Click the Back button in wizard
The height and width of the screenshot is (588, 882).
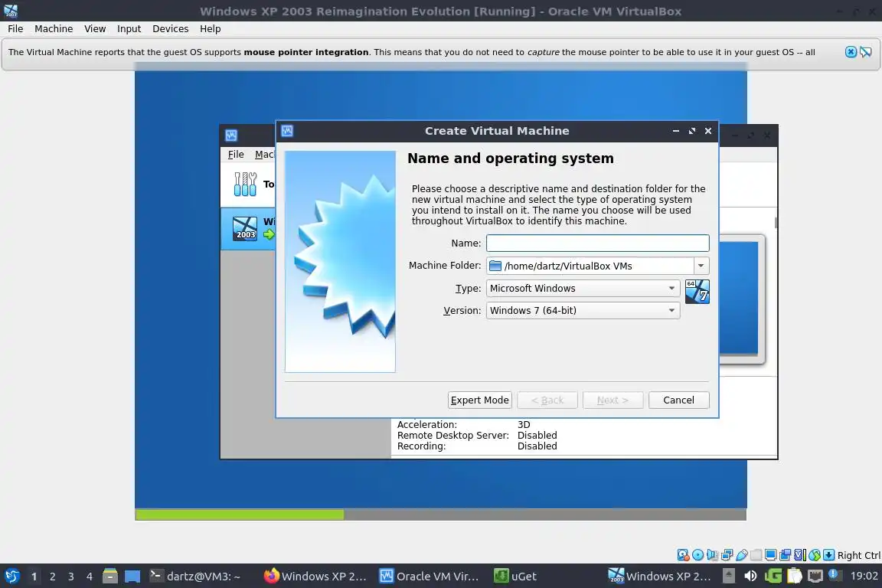[x=547, y=400]
